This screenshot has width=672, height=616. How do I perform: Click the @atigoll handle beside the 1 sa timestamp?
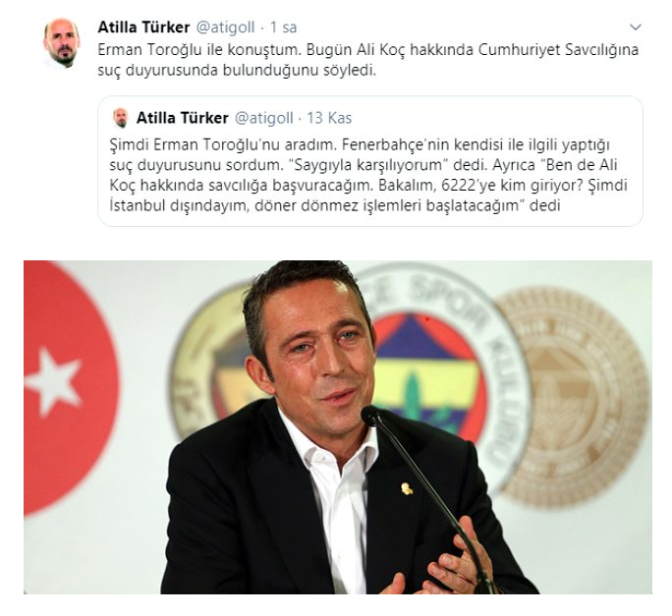point(225,28)
